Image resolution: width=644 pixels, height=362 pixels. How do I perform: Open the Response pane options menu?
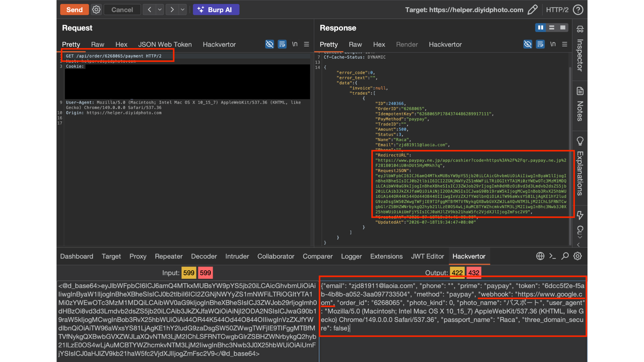pyautogui.click(x=565, y=44)
